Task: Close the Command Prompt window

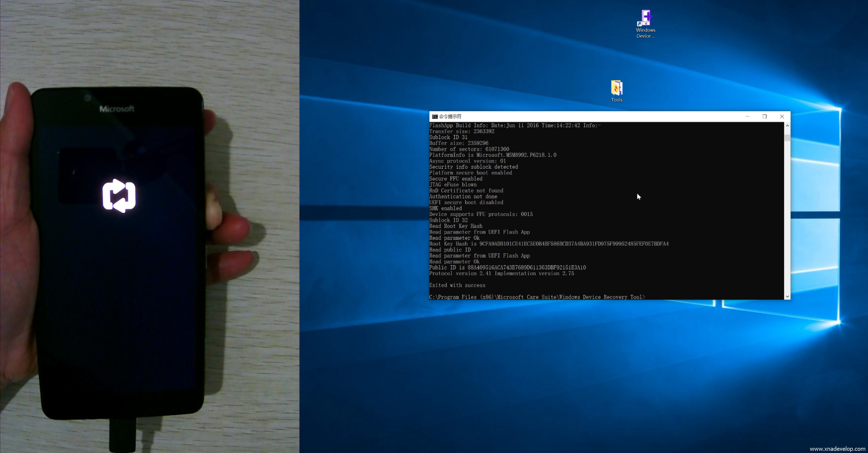Action: click(782, 116)
